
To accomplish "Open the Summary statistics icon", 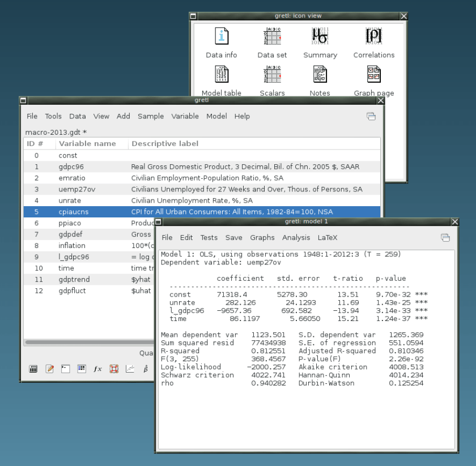I will click(320, 36).
